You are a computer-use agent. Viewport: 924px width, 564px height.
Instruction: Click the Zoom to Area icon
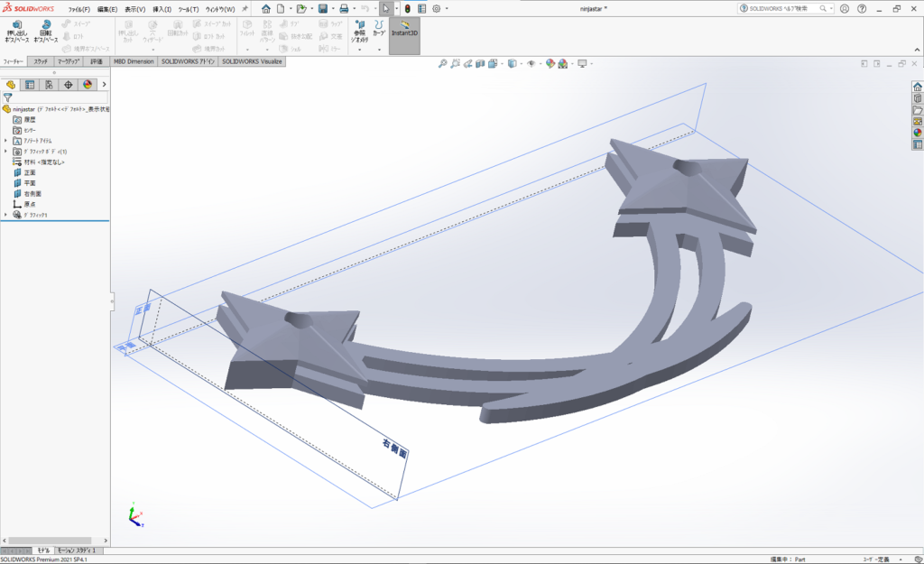[455, 64]
